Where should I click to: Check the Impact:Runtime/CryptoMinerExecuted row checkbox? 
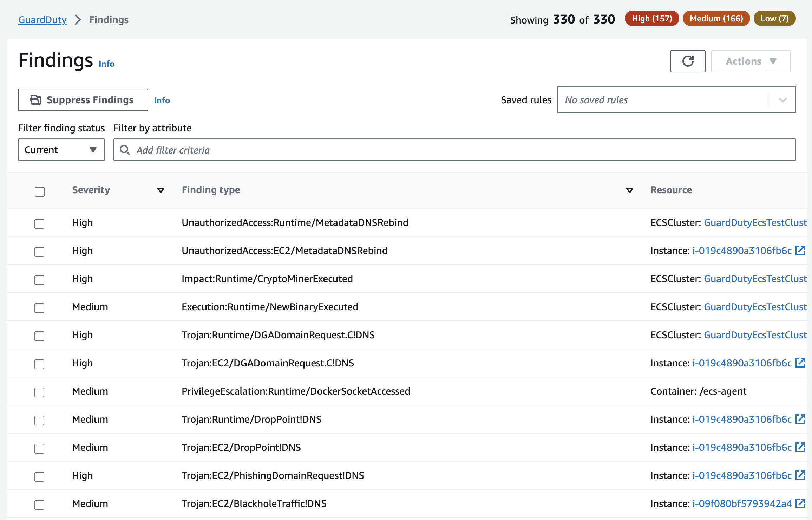pos(39,280)
